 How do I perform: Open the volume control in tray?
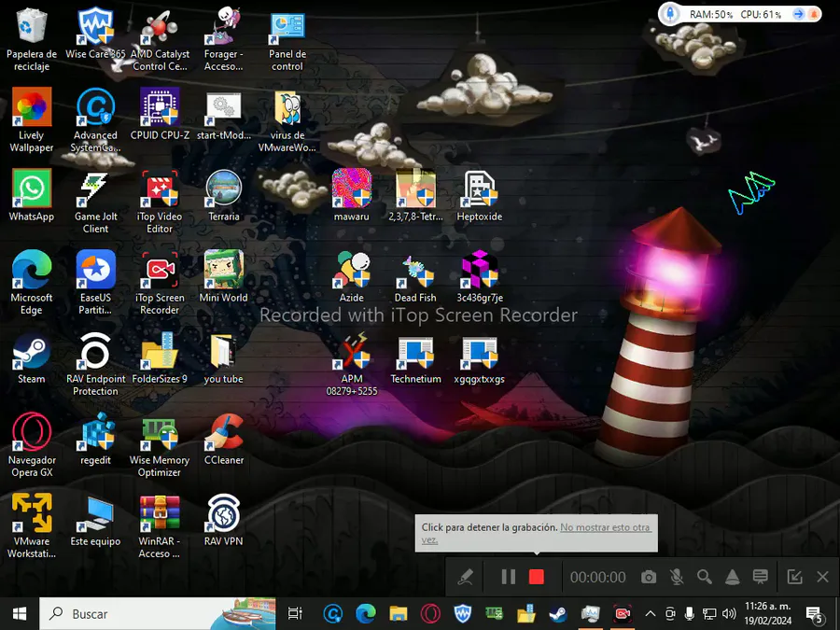729,614
